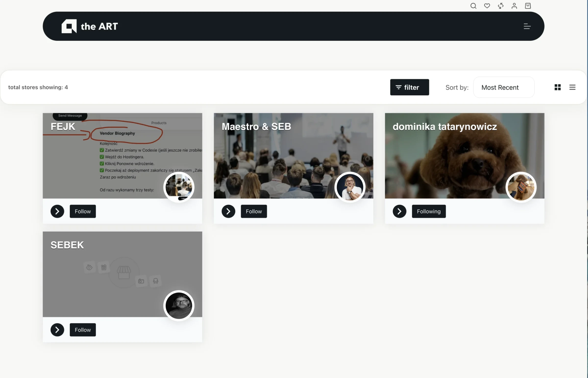Click the ART logo

coord(90,26)
